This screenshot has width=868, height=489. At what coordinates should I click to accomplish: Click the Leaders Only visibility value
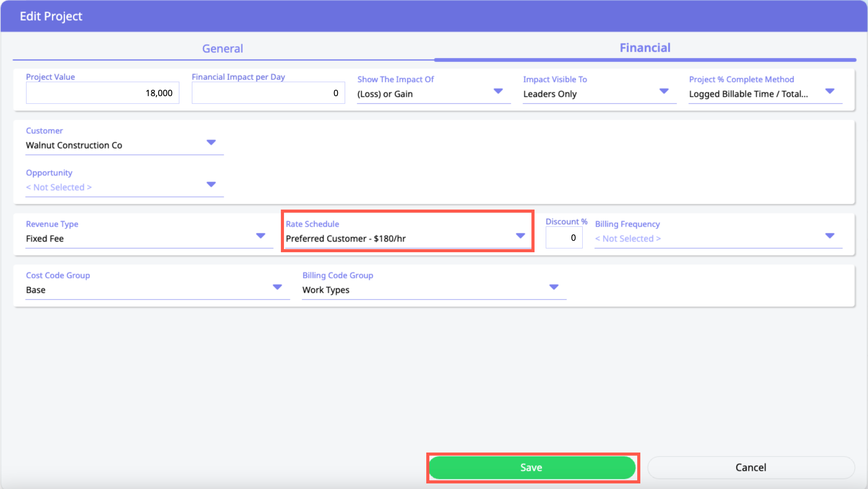pos(550,94)
